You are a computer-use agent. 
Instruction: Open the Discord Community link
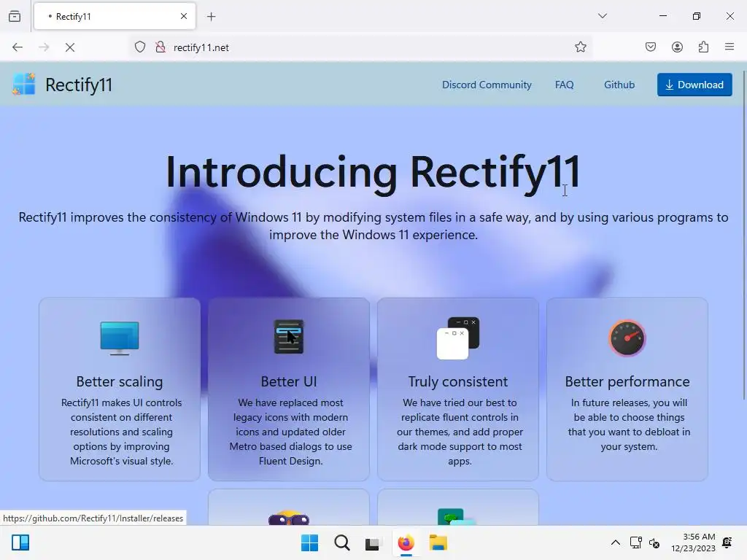[x=487, y=85]
